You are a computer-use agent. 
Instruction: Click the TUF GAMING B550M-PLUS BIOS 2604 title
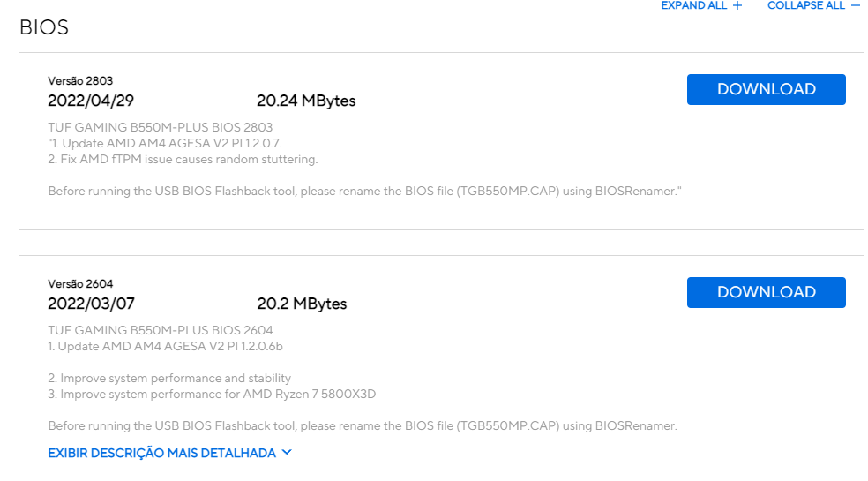click(160, 330)
